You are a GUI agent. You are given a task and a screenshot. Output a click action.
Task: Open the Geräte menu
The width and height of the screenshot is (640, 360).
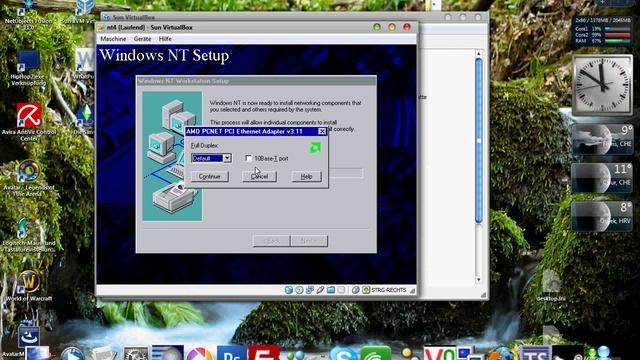click(142, 39)
